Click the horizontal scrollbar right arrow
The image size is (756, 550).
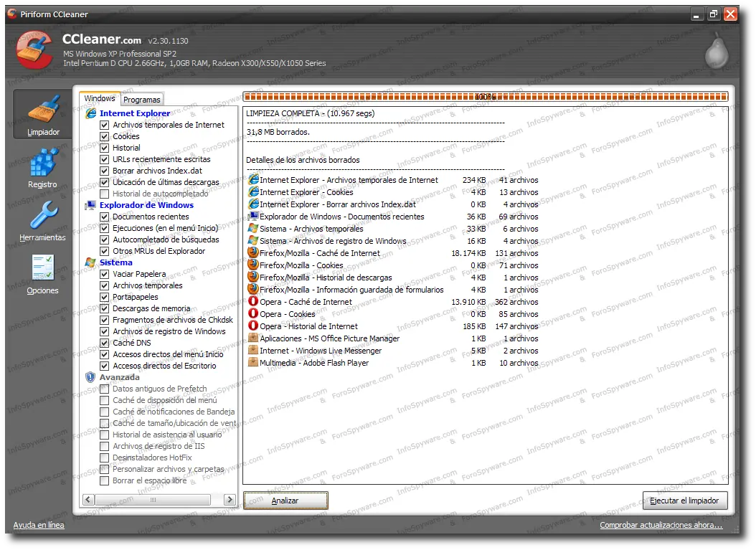(230, 499)
